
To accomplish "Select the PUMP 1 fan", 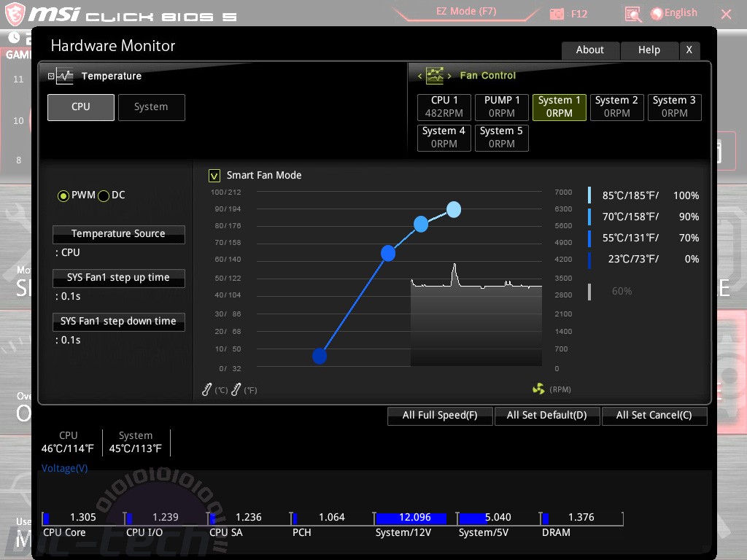I will (x=502, y=107).
